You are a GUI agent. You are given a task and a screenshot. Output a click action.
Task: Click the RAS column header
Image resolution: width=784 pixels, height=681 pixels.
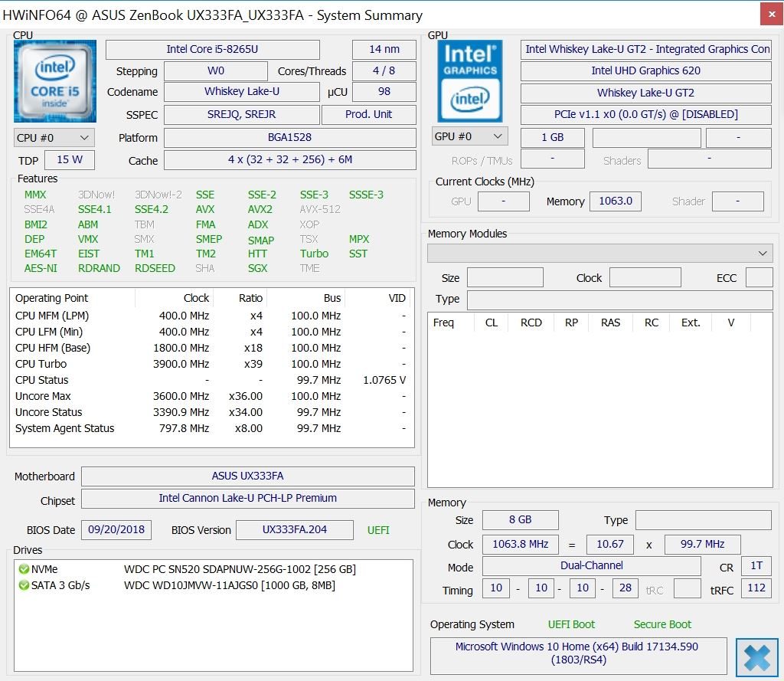[610, 322]
